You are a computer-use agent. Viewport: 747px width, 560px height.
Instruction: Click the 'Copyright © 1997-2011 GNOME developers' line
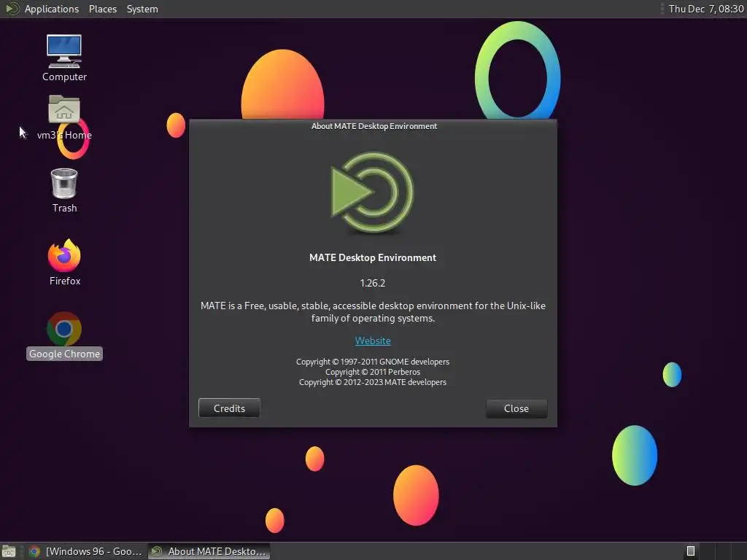373,362
